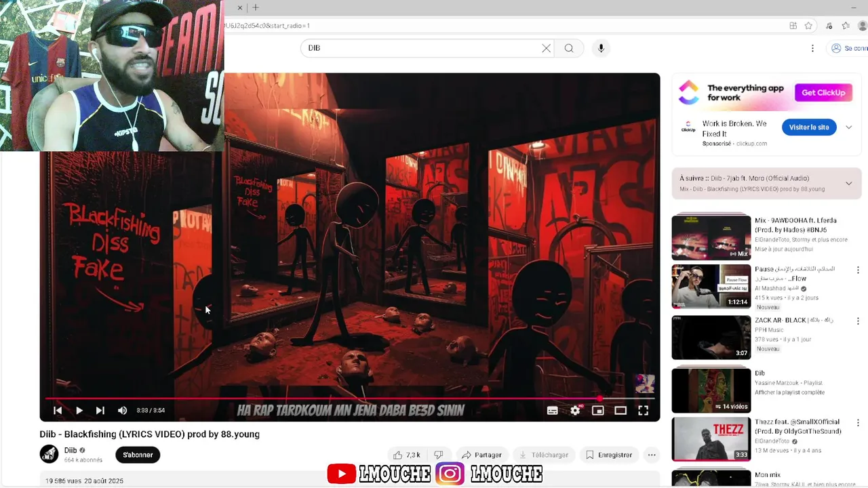Screen dimensions: 868x488
Task: Expand the À suivre mix playlist panel
Action: (848, 184)
